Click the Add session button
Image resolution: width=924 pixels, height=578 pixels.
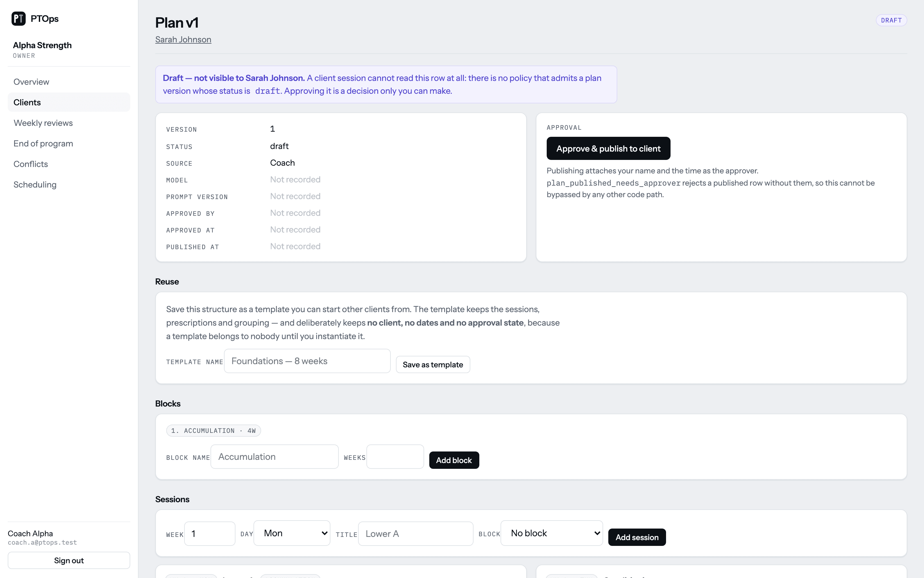tap(637, 537)
